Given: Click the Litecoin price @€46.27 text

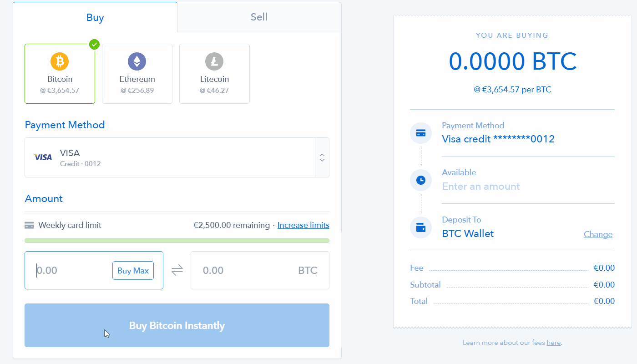Looking at the screenshot, I should coord(214,91).
